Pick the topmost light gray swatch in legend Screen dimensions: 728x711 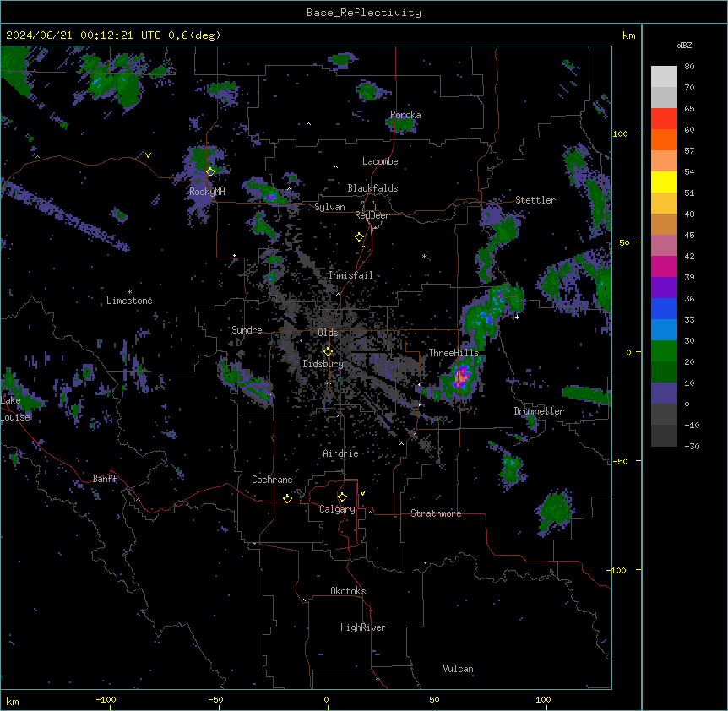pos(664,77)
